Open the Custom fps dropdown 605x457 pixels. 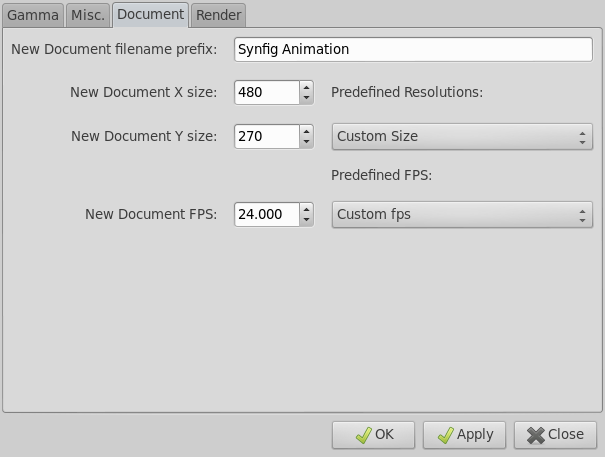click(x=462, y=215)
